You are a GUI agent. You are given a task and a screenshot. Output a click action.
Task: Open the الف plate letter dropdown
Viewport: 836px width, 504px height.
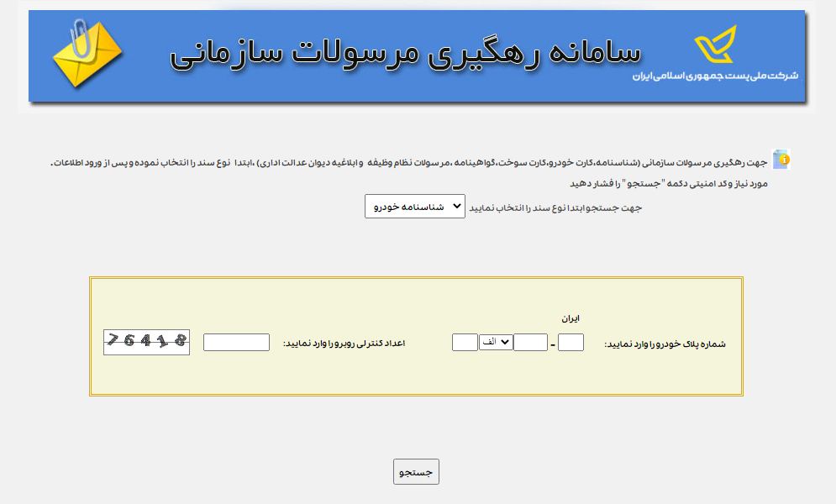[x=496, y=342]
